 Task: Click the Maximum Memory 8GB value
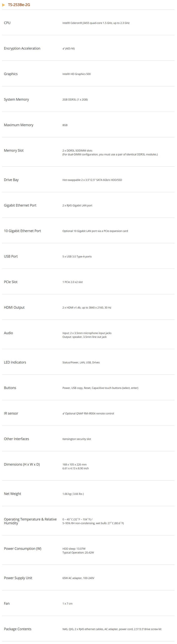point(65,125)
